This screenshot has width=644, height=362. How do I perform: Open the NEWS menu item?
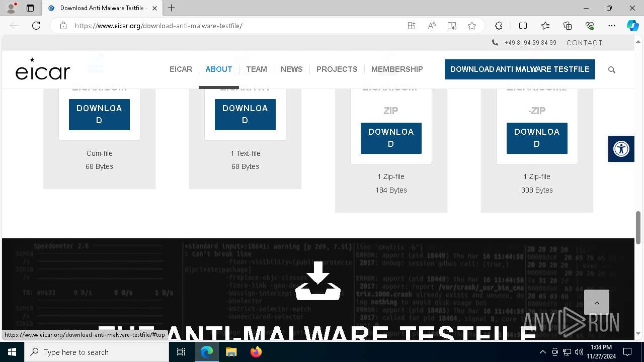[292, 69]
